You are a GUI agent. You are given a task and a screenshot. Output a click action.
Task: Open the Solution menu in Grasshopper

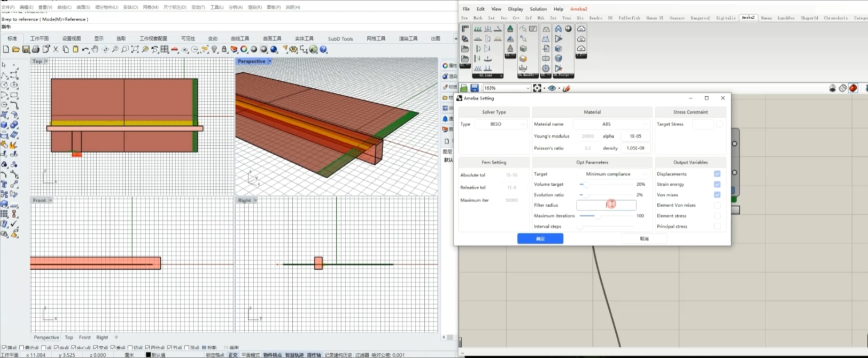pos(538,9)
